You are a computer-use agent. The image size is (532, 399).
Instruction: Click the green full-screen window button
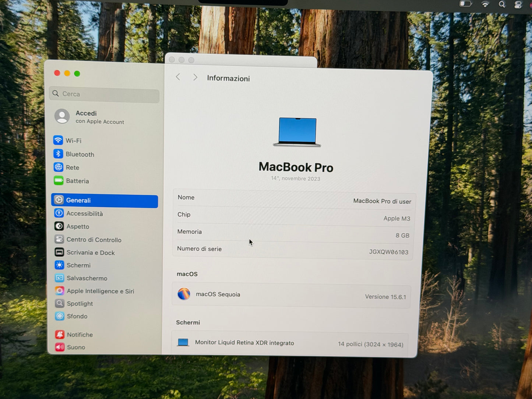(x=77, y=74)
